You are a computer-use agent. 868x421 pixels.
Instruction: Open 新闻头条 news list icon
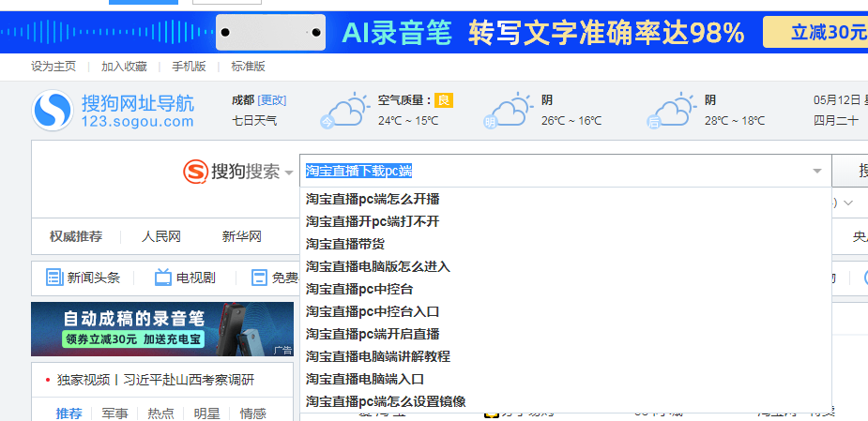(54, 278)
